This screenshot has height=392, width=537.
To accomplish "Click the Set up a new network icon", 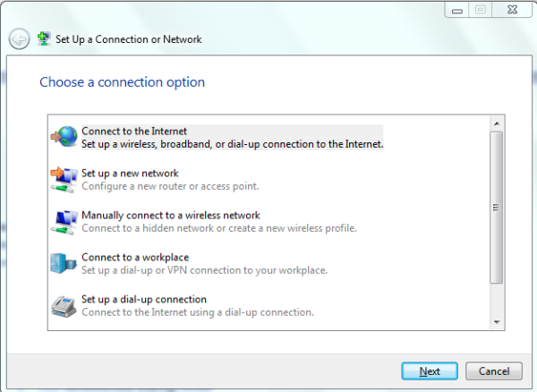I will [x=64, y=179].
